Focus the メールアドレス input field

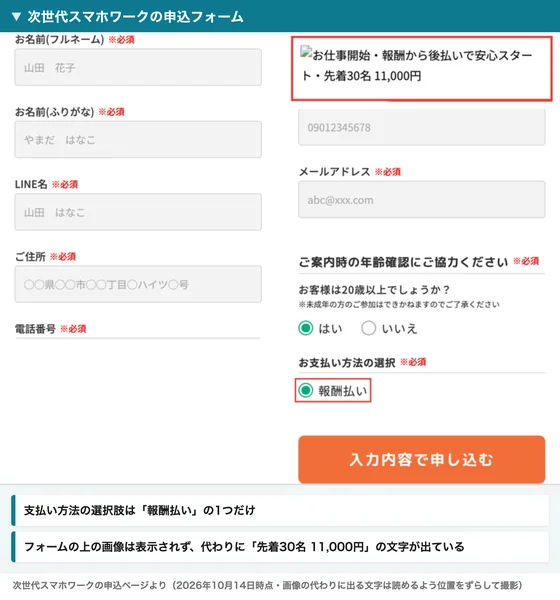coord(422,200)
